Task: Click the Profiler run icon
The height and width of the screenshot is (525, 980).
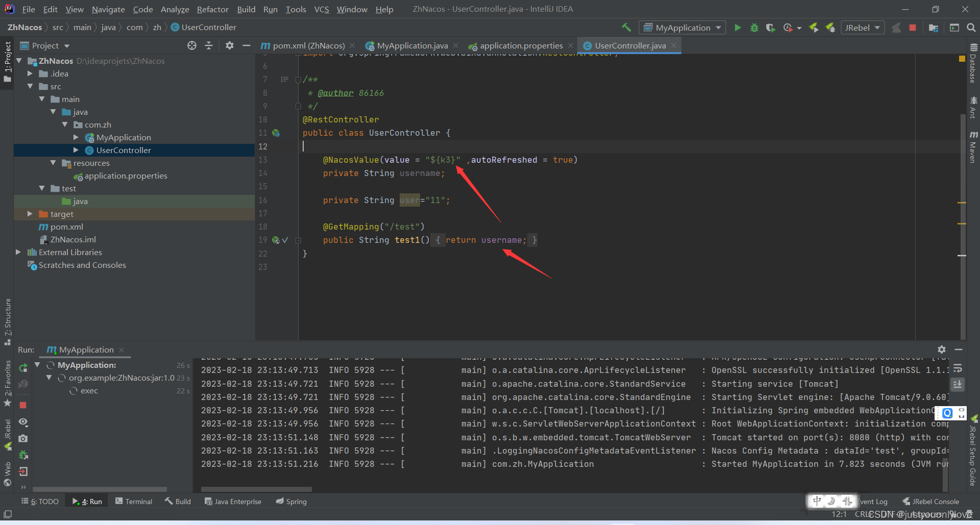Action: [788, 28]
